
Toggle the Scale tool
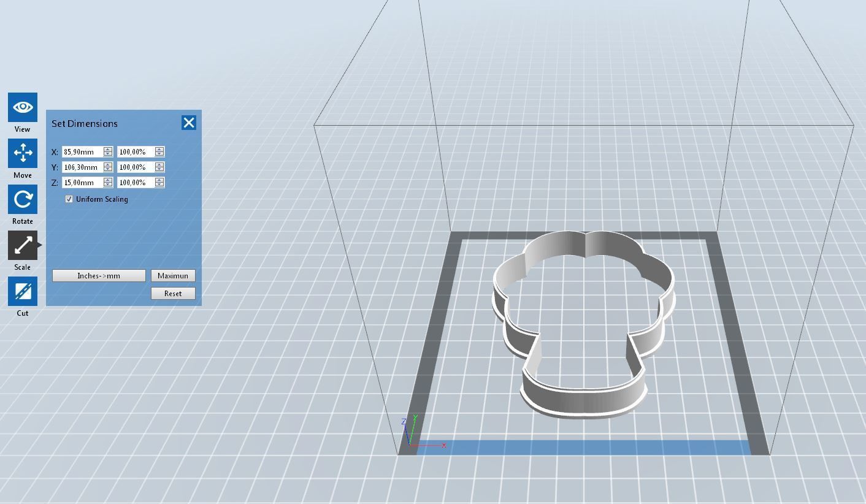point(23,245)
